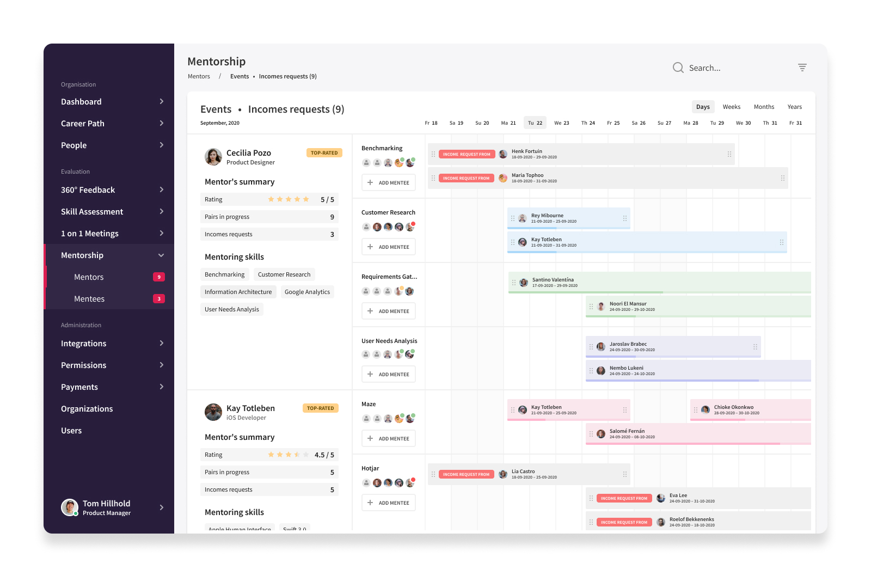Click the resize grip on Maria Tophoo's bar
Image resolution: width=871 pixels, height=588 pixels.
[782, 178]
